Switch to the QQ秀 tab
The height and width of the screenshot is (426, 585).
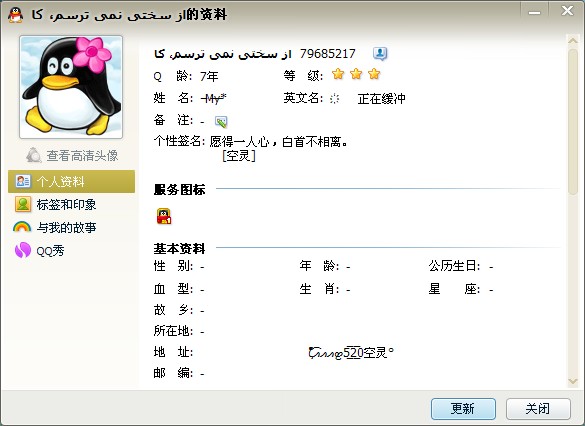(71, 250)
